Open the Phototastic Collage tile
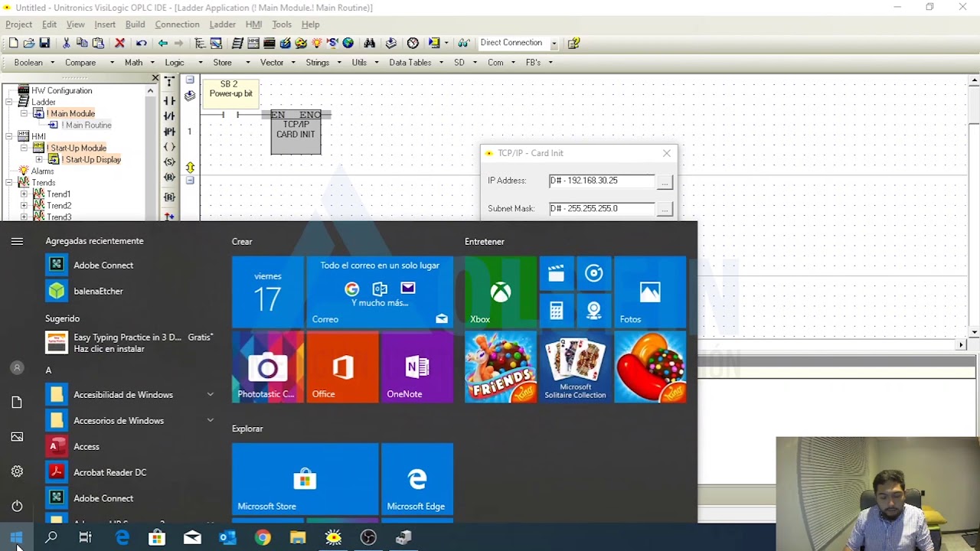The height and width of the screenshot is (551, 980). (268, 367)
